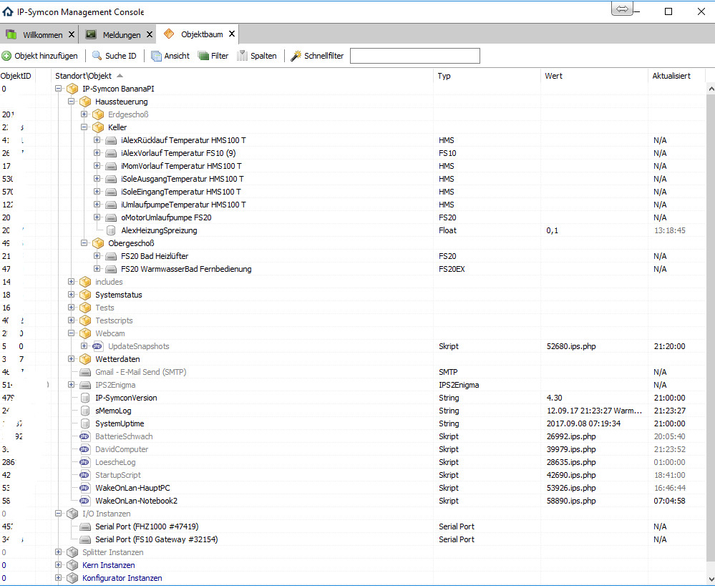Image resolution: width=715 pixels, height=588 pixels.
Task: Click the AlexHeizungSpreizung variable icon
Action: [x=111, y=230]
